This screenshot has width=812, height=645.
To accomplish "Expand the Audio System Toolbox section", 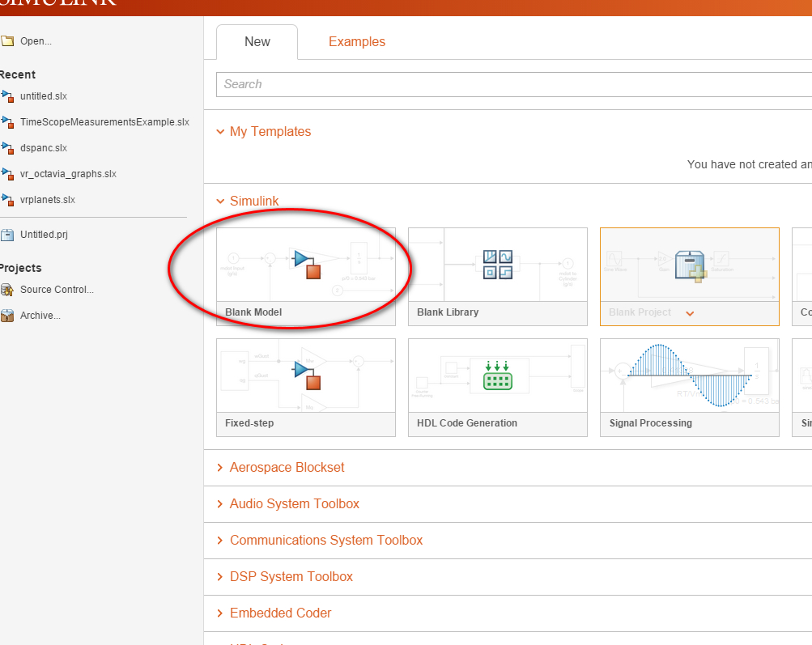I will [x=220, y=503].
